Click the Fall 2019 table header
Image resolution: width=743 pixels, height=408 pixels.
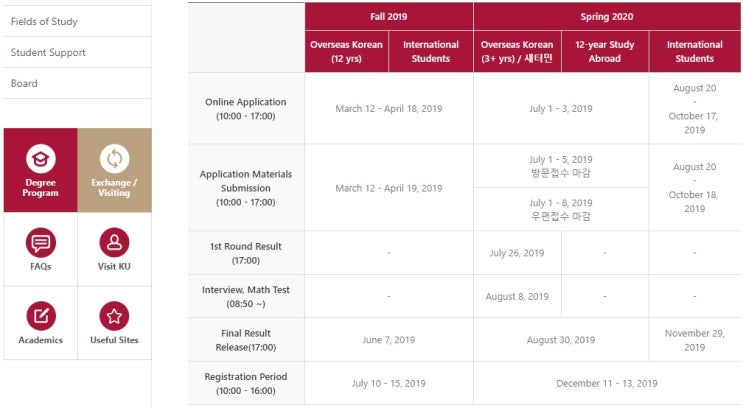point(389,17)
